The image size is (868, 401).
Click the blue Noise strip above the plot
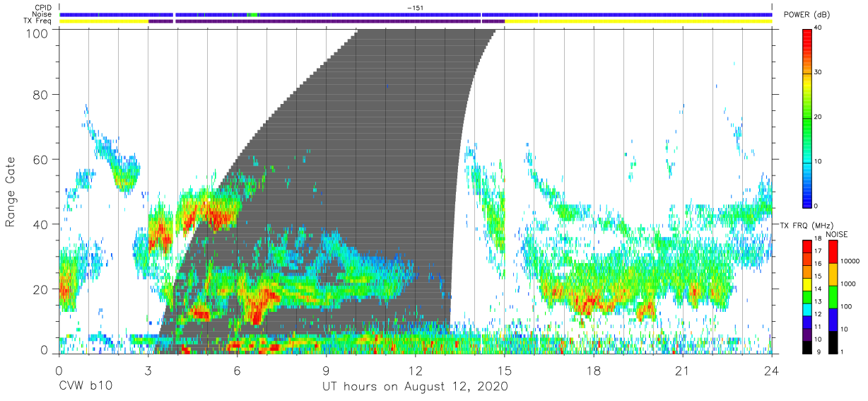pos(416,14)
